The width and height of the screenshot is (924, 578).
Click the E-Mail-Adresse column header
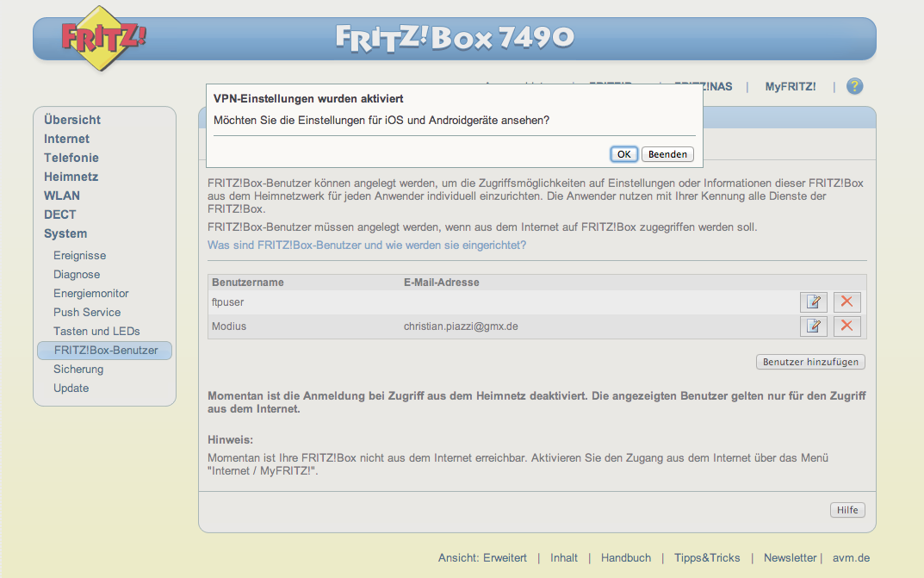(442, 283)
